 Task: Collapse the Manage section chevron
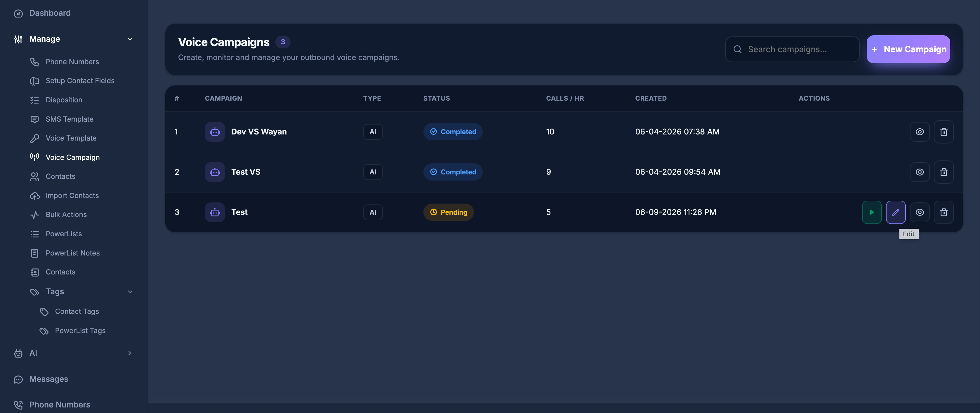[130, 39]
